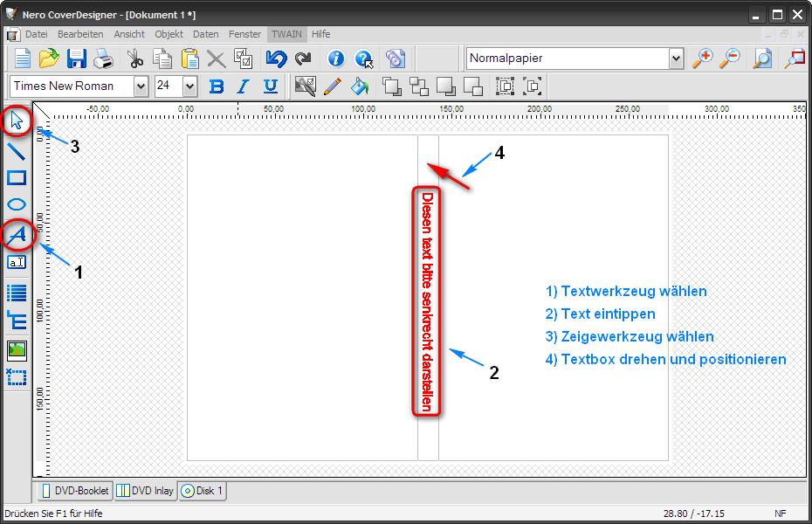Screen dimensions: 812x524
Task: Zoom out with the minus magnifier
Action: (730, 59)
